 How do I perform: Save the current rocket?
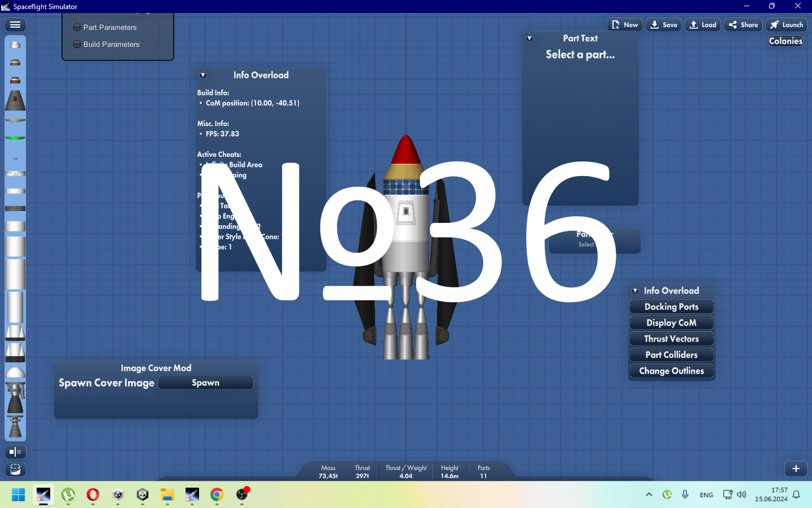pyautogui.click(x=664, y=25)
